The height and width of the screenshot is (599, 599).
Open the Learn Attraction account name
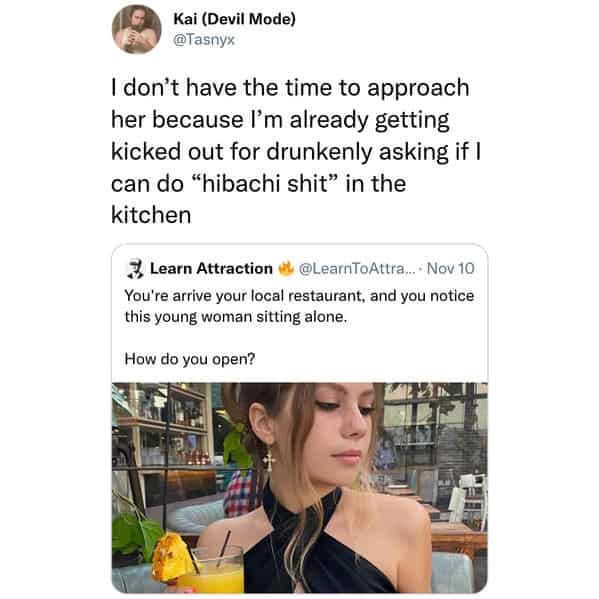pyautogui.click(x=211, y=269)
